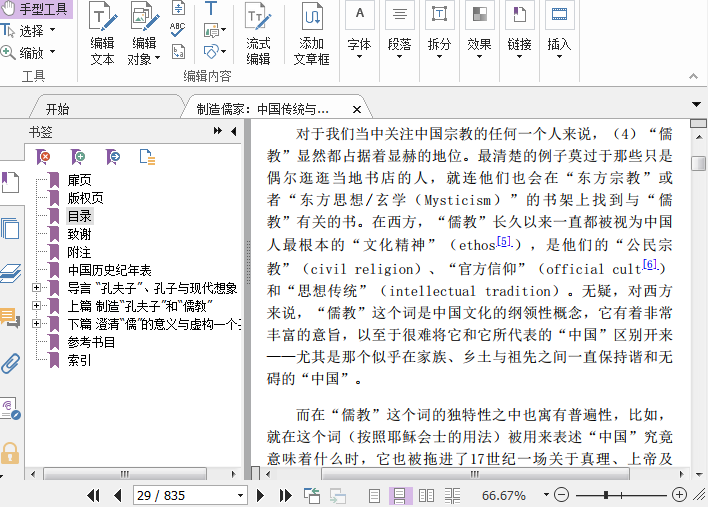Go to the previous page
Viewport: 708px width, 507px height.
click(118, 495)
